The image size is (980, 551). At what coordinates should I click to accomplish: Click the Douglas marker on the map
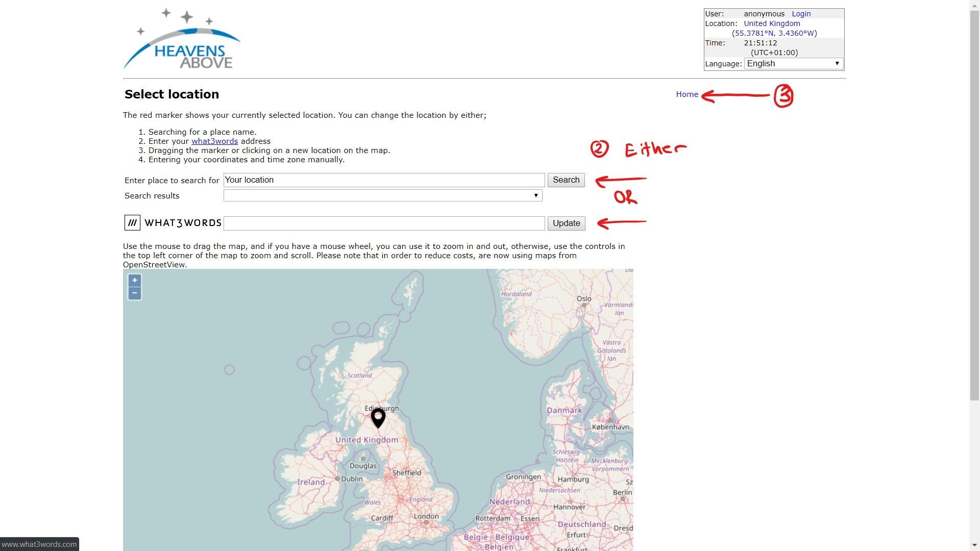point(363,459)
